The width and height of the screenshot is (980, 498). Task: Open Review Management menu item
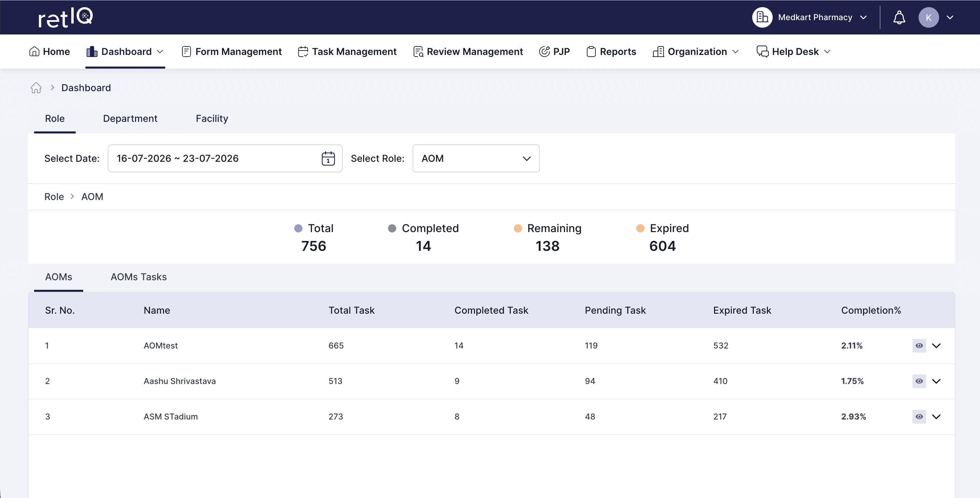[468, 52]
